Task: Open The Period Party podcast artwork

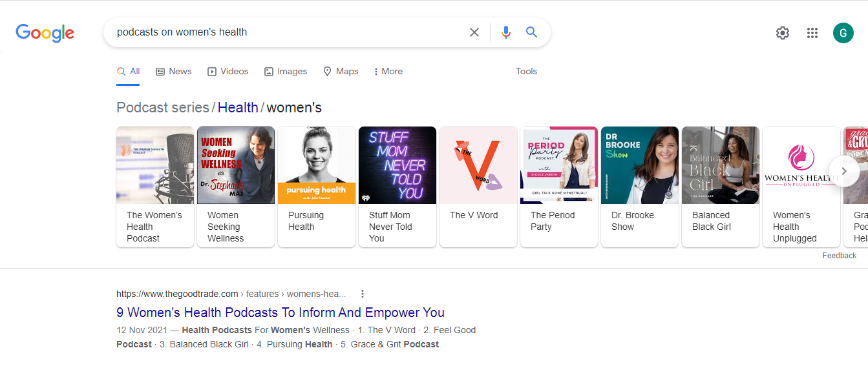Action: (x=559, y=165)
